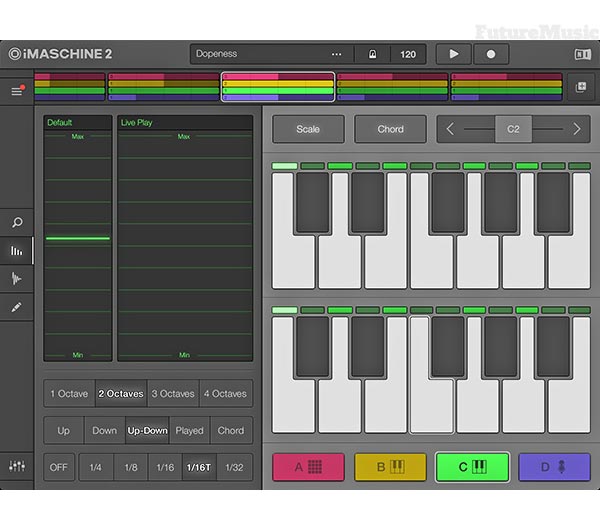Choose the Up arpeggiator direction
Screen dimensions: 600x530
pyautogui.click(x=64, y=431)
